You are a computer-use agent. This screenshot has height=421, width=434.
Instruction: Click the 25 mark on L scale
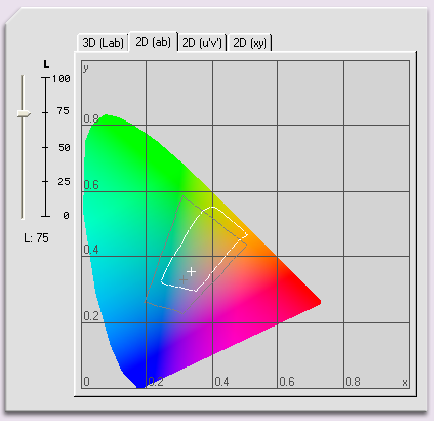coord(64,182)
